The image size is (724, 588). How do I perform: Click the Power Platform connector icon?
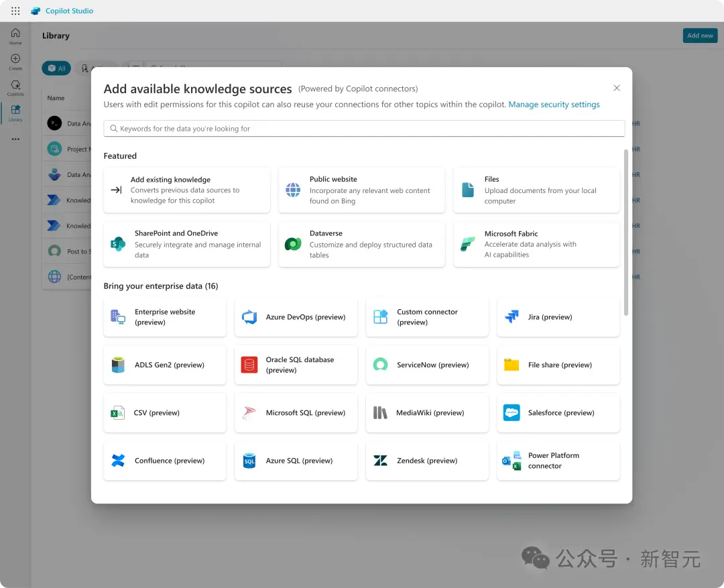tap(511, 461)
